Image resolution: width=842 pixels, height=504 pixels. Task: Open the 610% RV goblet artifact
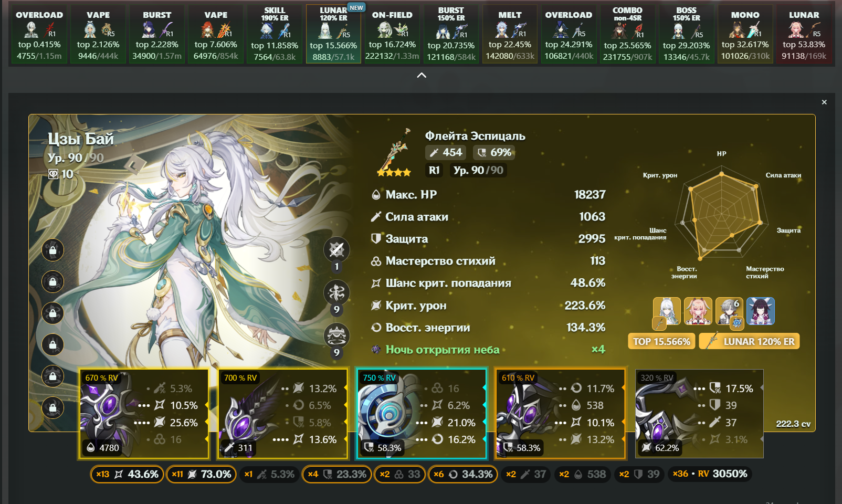[x=560, y=414]
